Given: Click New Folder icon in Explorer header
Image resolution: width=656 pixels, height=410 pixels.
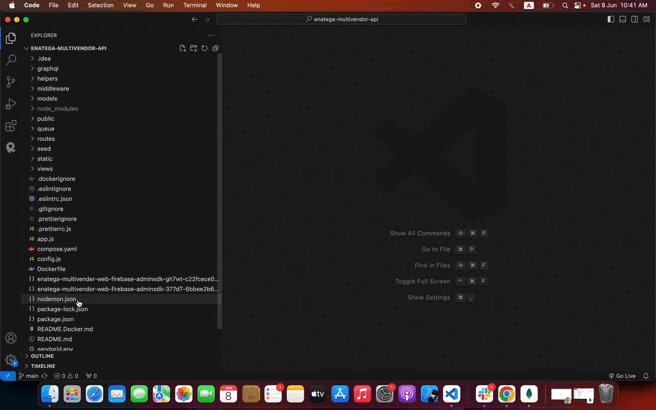Looking at the screenshot, I should (x=194, y=48).
